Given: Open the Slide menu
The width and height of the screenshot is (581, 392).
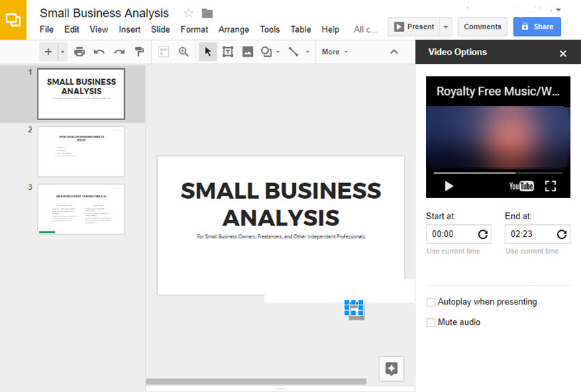Looking at the screenshot, I should point(161,29).
